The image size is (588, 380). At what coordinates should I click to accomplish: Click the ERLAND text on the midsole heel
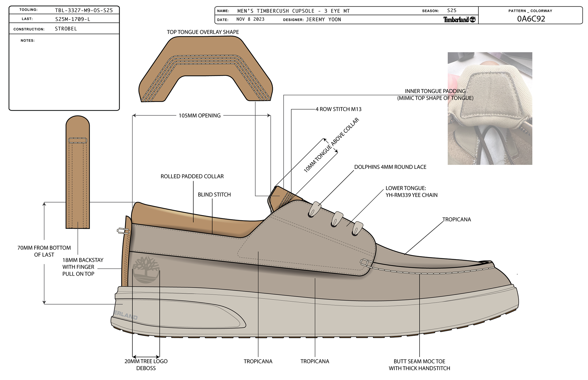126,316
